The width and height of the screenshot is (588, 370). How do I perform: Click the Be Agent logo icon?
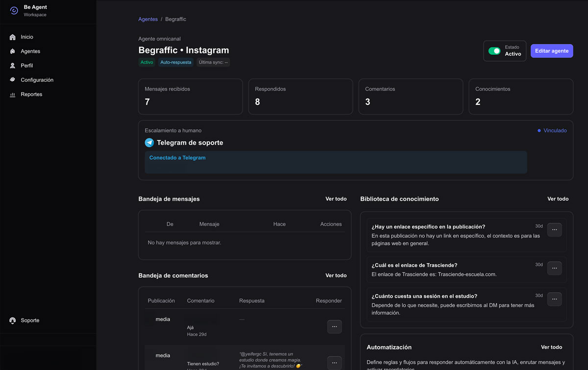tap(14, 11)
